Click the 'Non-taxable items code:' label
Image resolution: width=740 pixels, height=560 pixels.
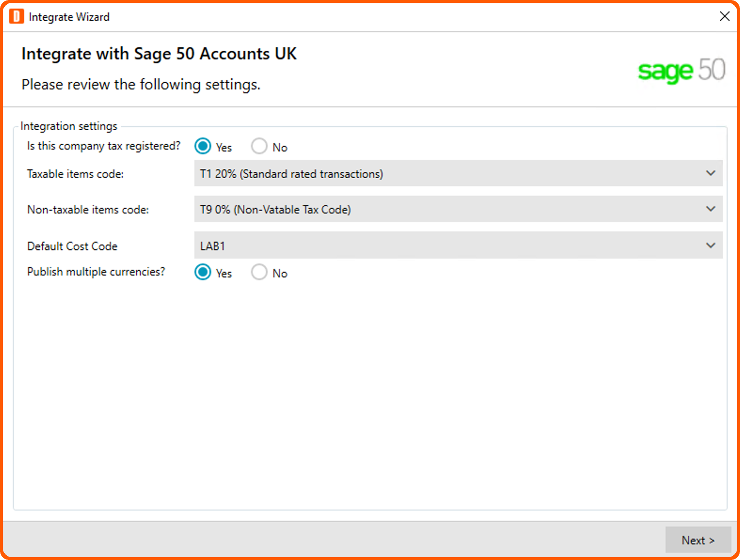tap(88, 210)
